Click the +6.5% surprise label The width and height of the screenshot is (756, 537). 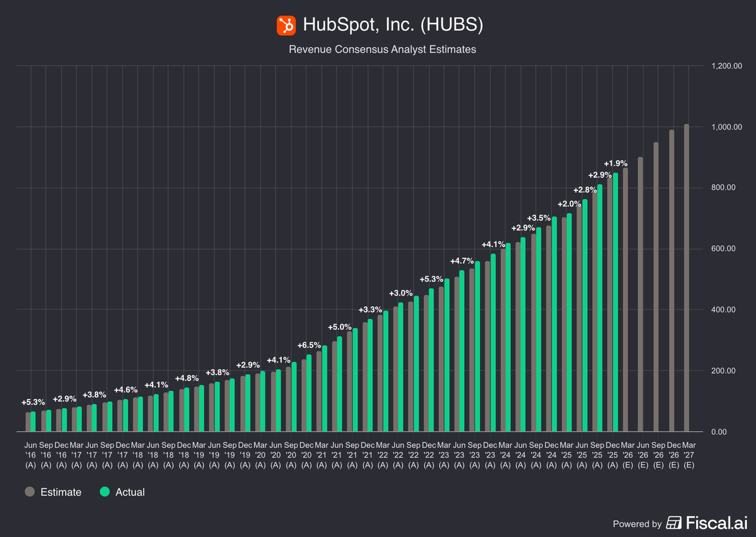(x=309, y=345)
